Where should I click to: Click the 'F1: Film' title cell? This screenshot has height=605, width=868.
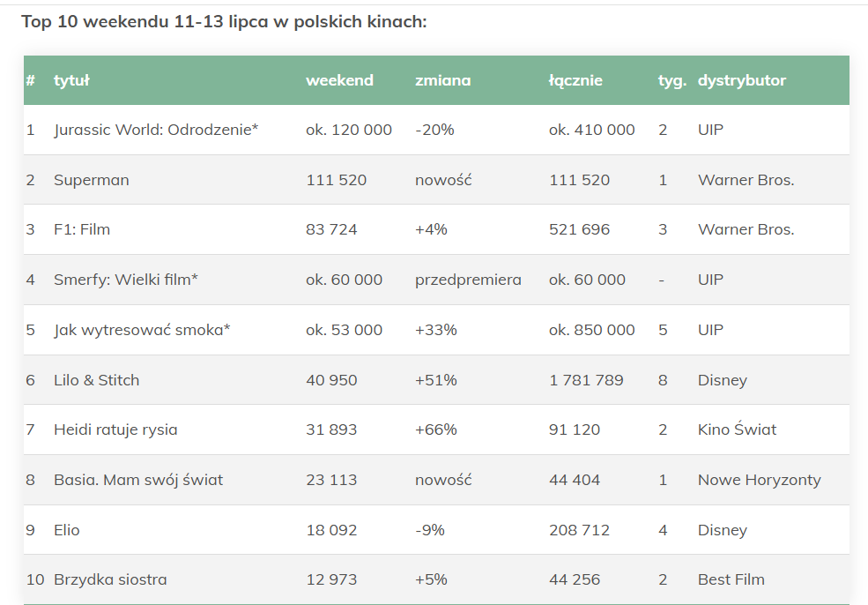82,229
